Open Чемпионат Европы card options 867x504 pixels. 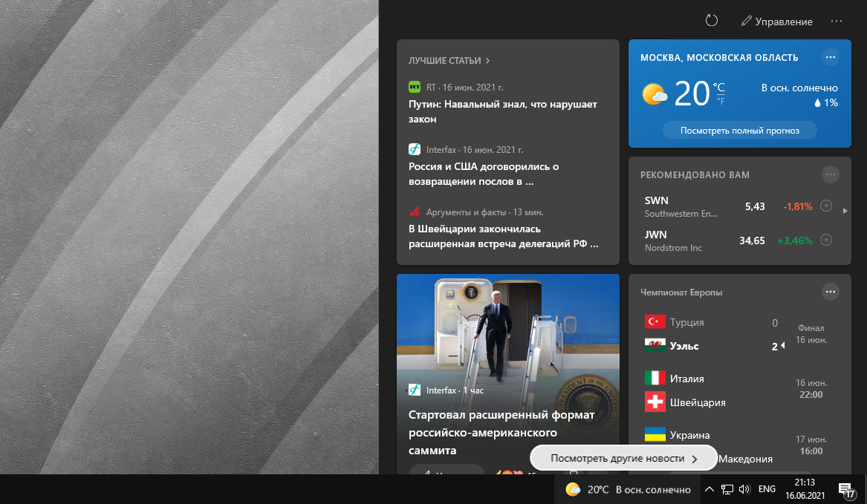(830, 292)
